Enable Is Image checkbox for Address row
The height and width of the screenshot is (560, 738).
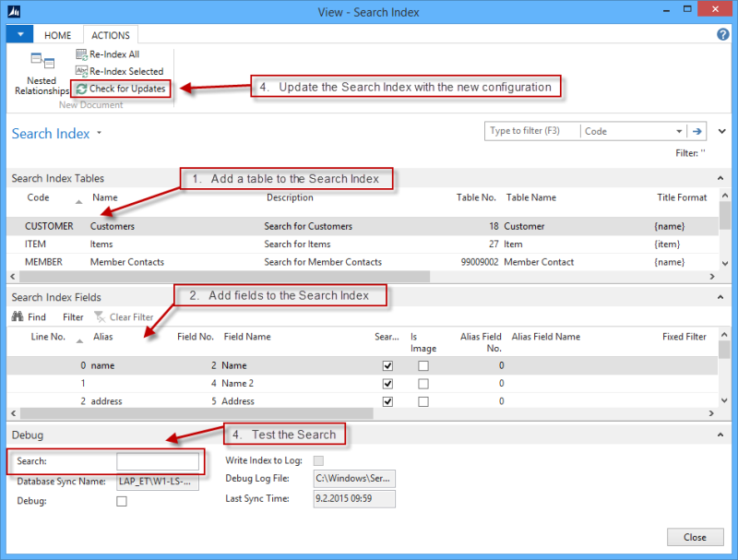coord(423,402)
